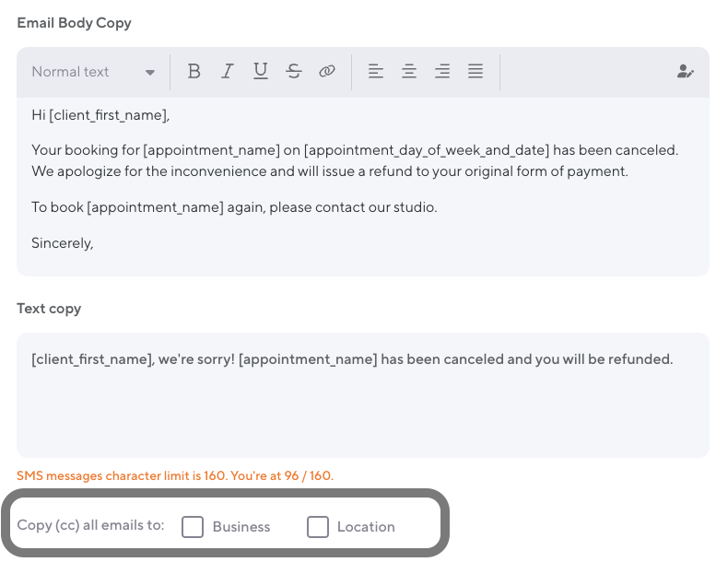The width and height of the screenshot is (728, 562).
Task: Insert a hyperlink with the link icon
Action: pyautogui.click(x=327, y=72)
